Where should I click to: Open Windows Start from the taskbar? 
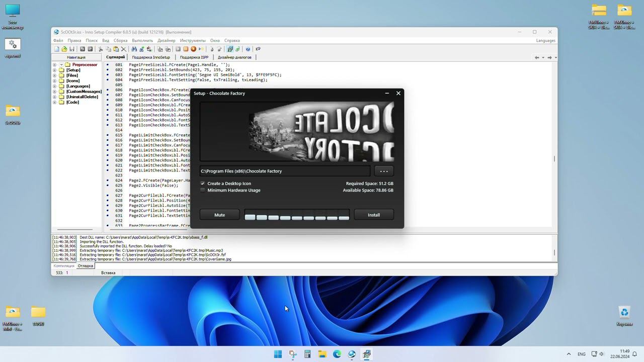click(x=278, y=354)
